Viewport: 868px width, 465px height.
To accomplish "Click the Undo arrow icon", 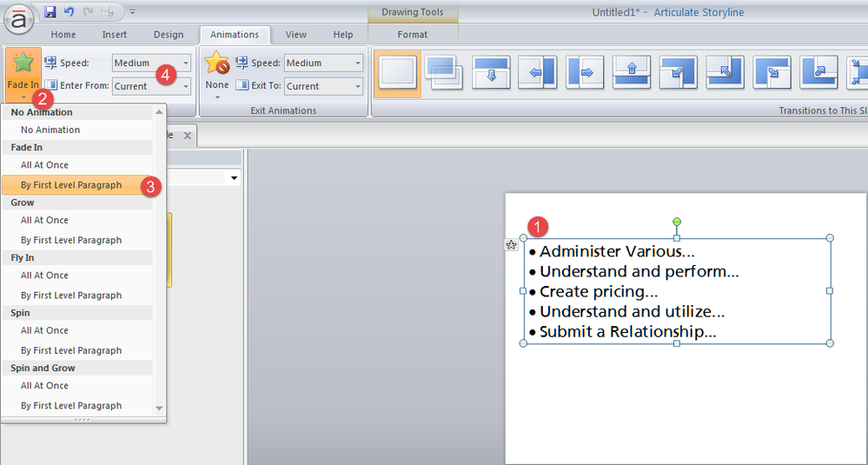I will click(70, 12).
